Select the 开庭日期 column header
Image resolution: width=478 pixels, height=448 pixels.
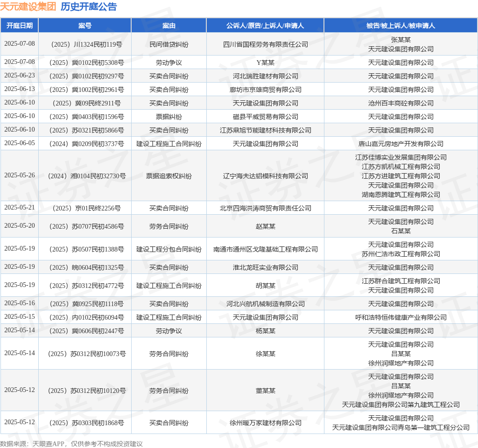coord(20,26)
